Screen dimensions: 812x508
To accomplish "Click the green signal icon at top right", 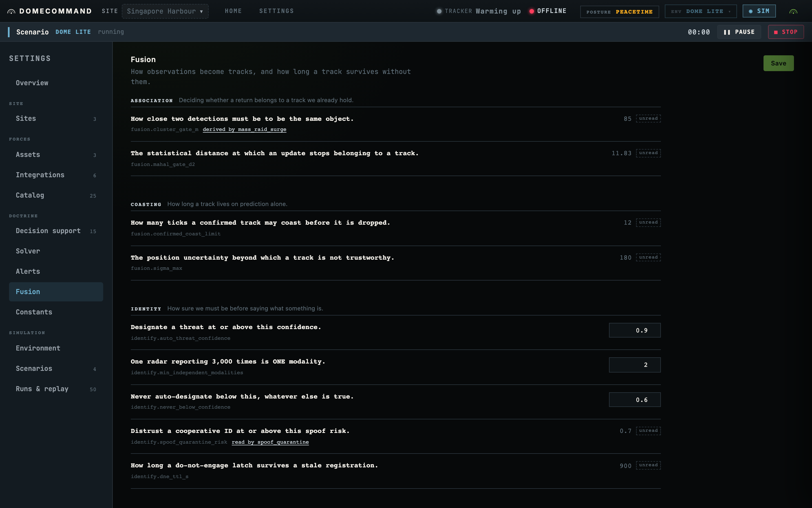I will [793, 11].
